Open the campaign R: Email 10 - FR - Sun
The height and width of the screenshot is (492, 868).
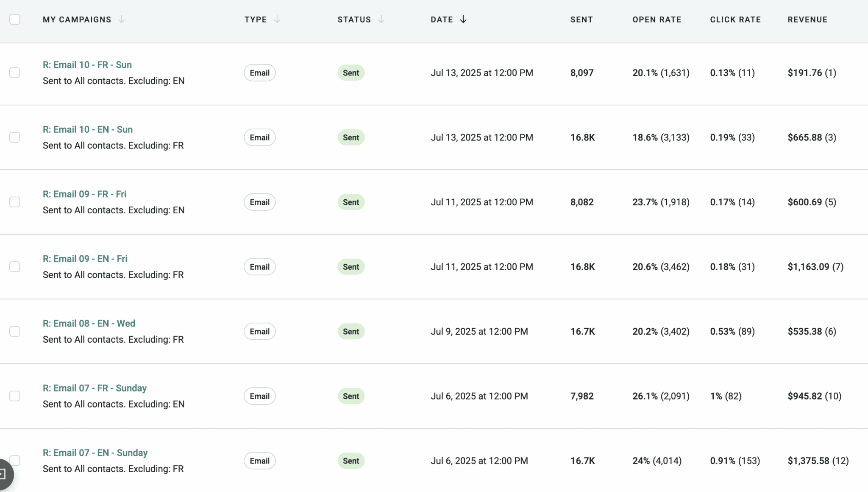(87, 64)
